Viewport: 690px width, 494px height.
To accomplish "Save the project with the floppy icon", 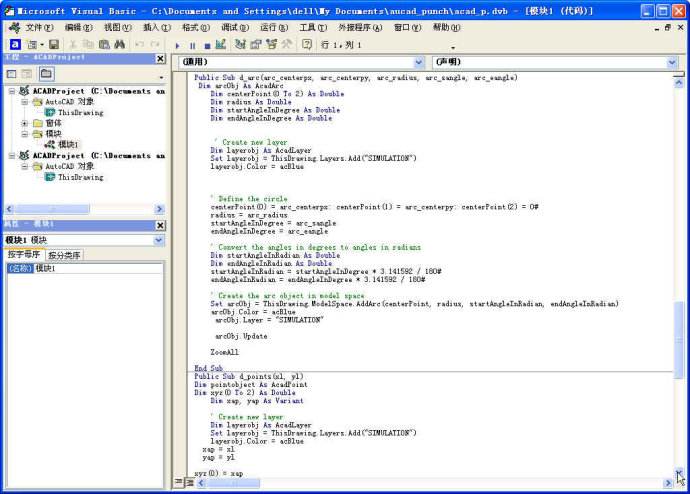I will [x=54, y=44].
